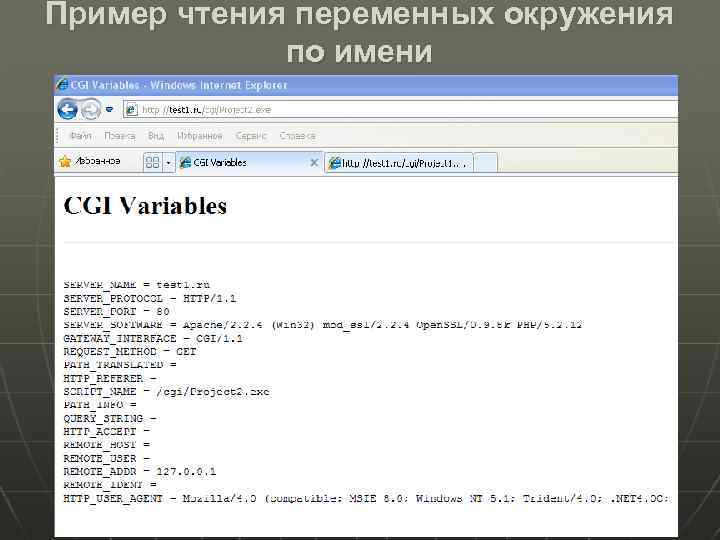Click the Back navigation arrow button

pyautogui.click(x=68, y=110)
